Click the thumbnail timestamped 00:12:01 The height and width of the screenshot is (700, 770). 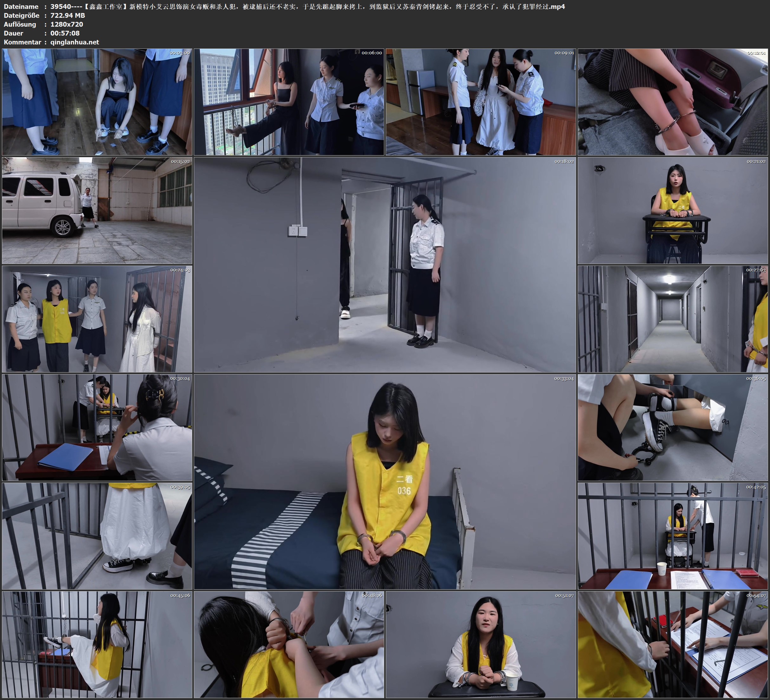(x=673, y=102)
